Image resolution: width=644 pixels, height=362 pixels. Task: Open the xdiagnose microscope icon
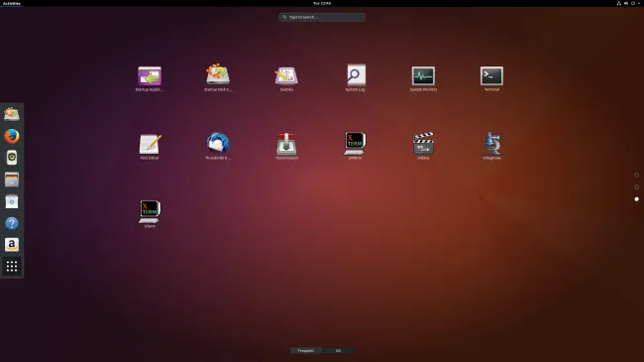pyautogui.click(x=491, y=147)
